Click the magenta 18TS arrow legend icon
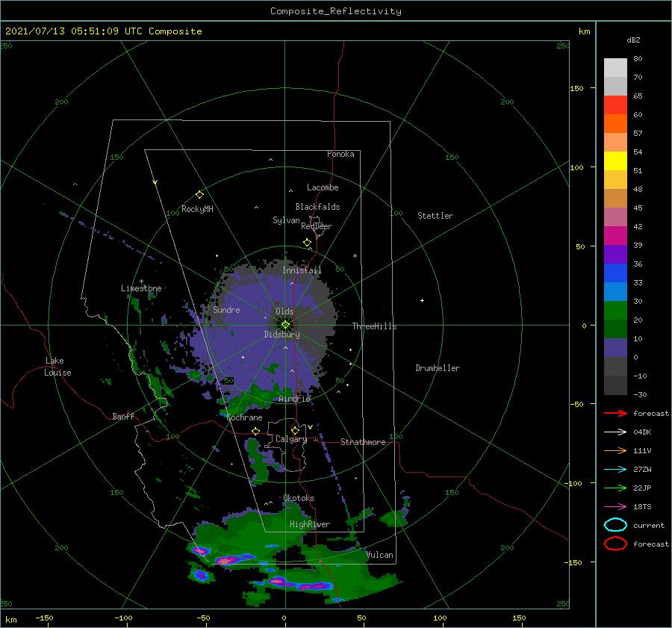This screenshot has height=628, width=672. [615, 507]
